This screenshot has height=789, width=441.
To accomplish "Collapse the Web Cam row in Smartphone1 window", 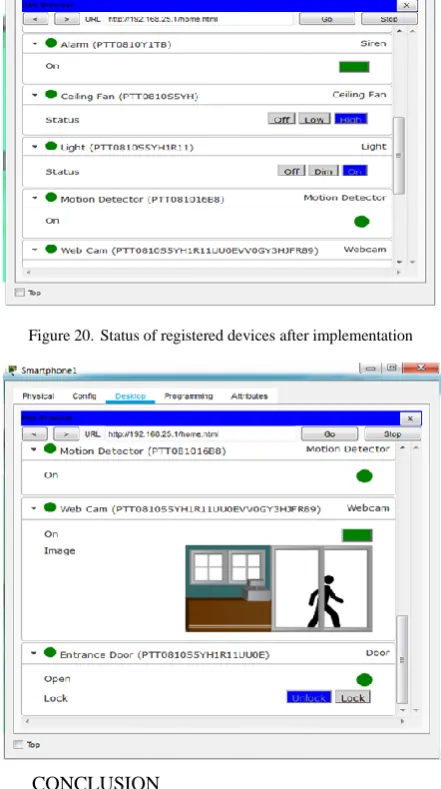I will click(34, 508).
